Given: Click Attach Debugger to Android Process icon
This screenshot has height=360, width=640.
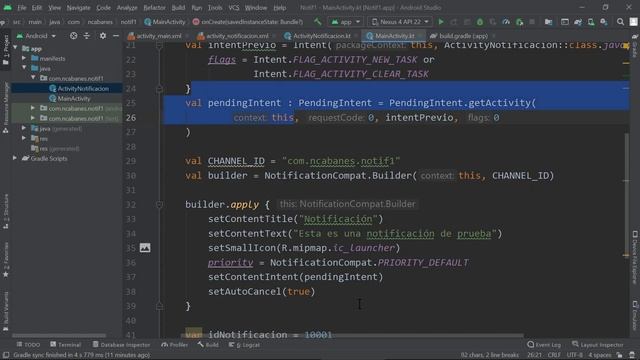Looking at the screenshot, I should click(519, 22).
